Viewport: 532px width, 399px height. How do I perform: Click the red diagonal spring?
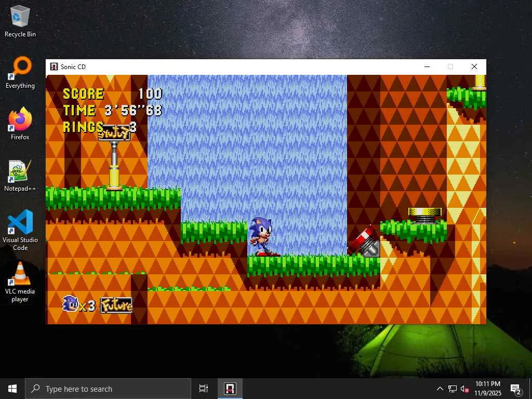[x=364, y=242]
